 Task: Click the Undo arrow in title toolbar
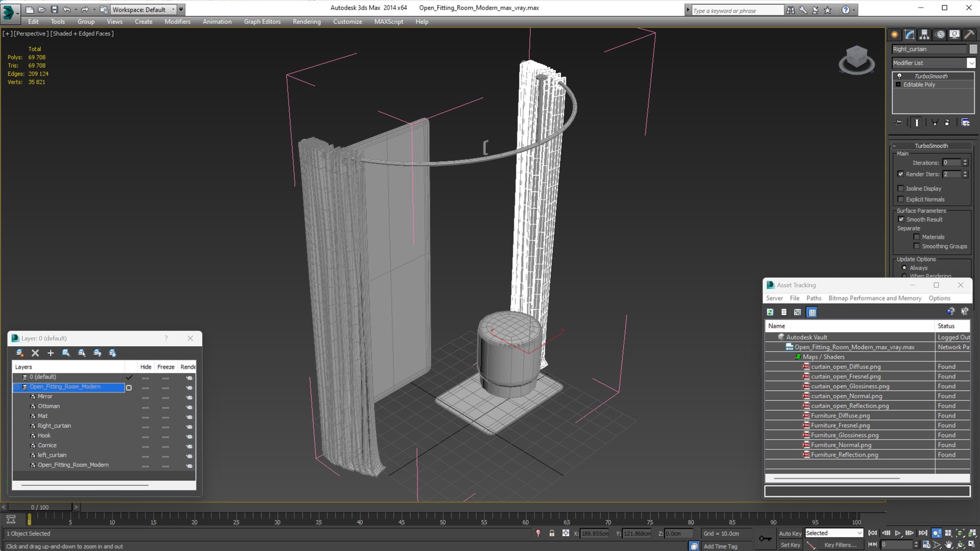point(66,10)
